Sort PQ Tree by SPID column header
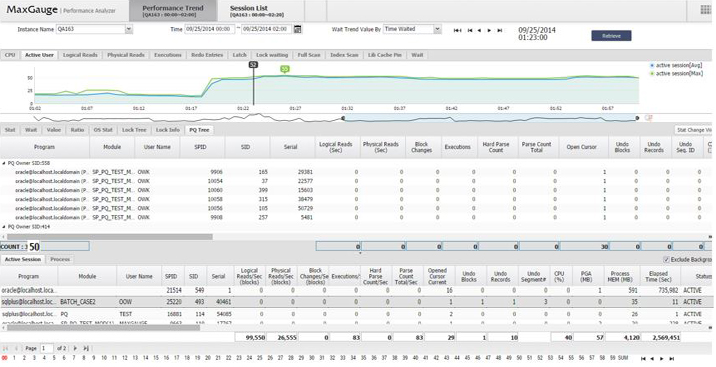This screenshot has height=367, width=716. 200,147
